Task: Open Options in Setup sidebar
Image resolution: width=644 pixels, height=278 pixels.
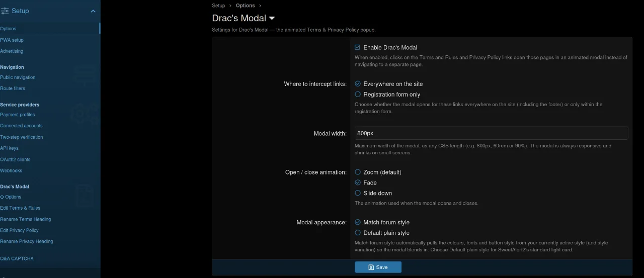Action: [9, 29]
